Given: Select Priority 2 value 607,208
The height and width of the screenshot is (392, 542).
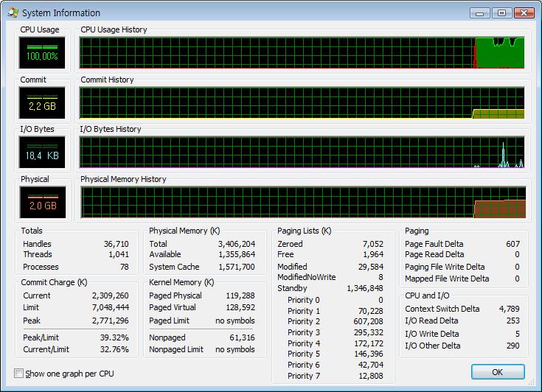Looking at the screenshot, I should [x=369, y=321].
